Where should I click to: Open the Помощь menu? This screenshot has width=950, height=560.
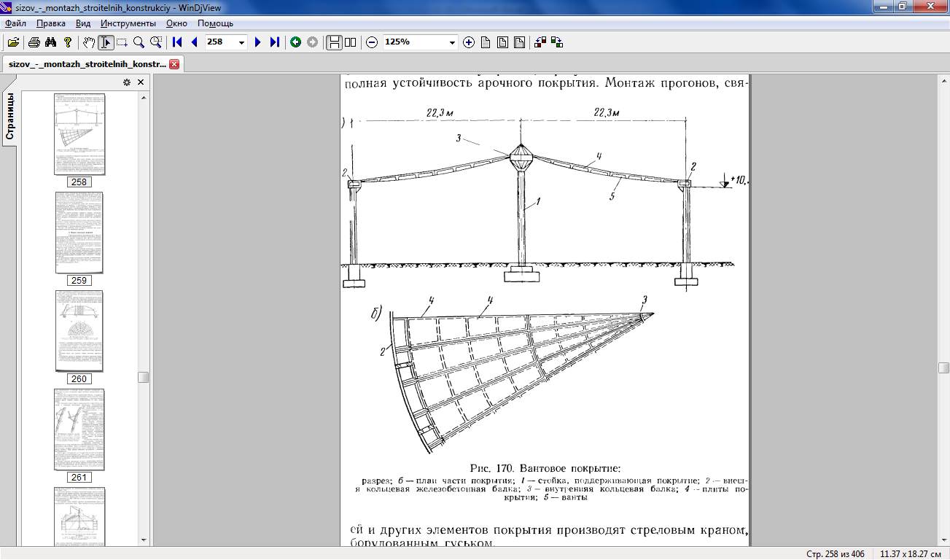tap(215, 23)
